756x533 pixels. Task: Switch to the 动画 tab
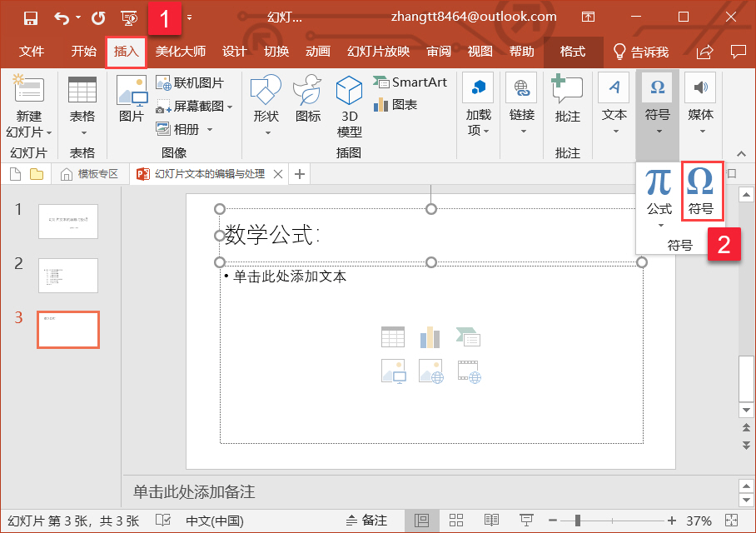[317, 52]
